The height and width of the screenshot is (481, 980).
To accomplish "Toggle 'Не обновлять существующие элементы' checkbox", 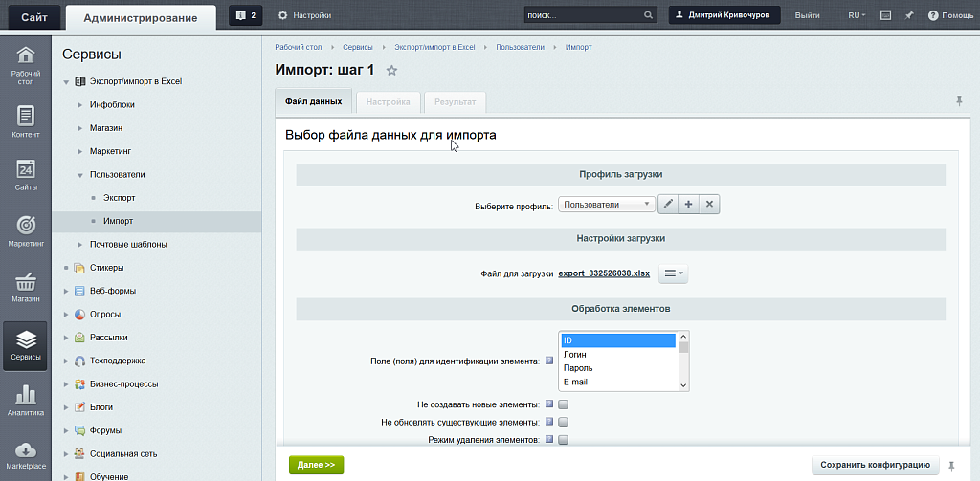I will (564, 422).
